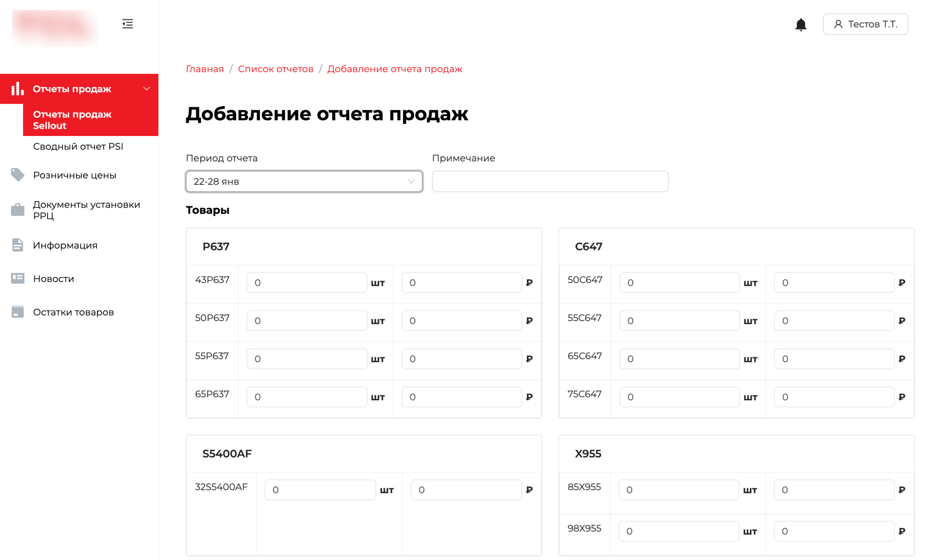Screen dimensions: 941x560
Task: Open Список отчетов from the breadcrumb
Action: point(276,68)
